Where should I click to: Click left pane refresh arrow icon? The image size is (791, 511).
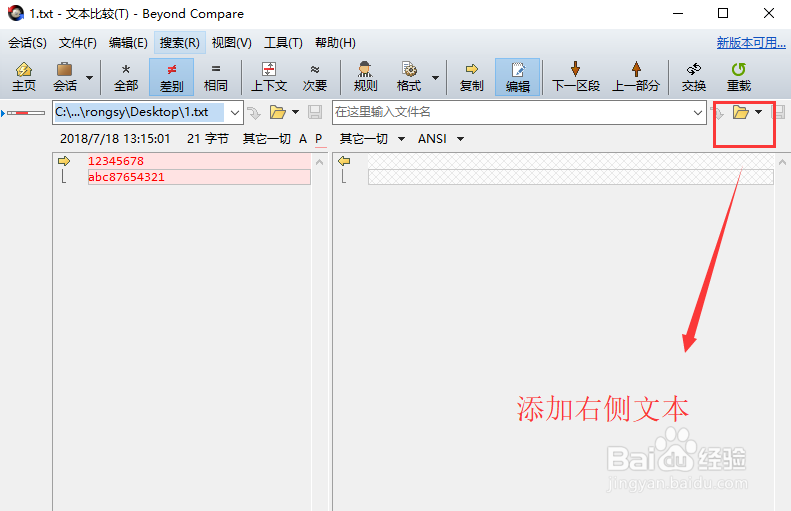[254, 112]
